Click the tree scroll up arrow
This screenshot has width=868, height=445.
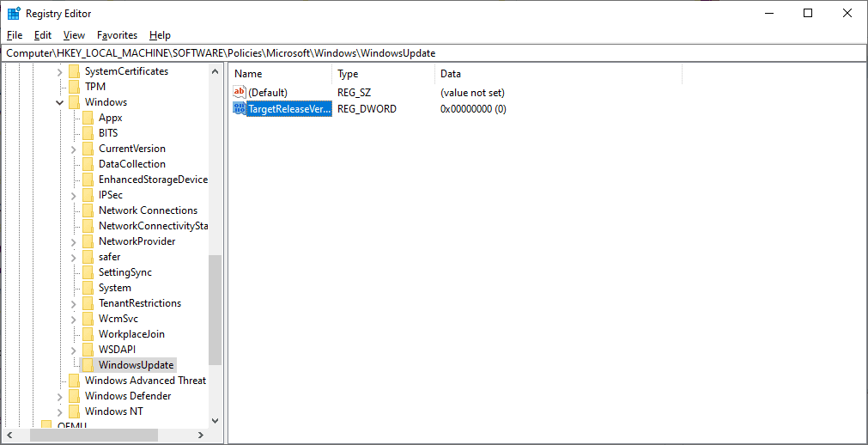tap(215, 71)
